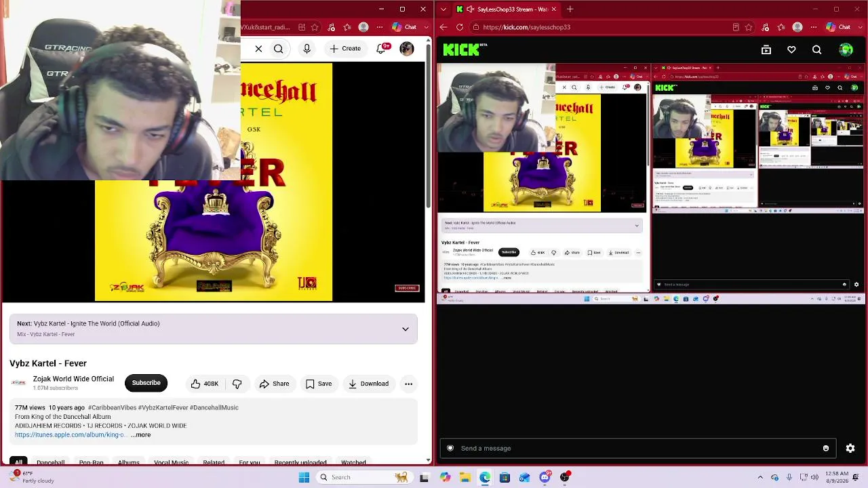Like the Vybz Kartel Fever video
The image size is (868, 488).
(x=204, y=384)
